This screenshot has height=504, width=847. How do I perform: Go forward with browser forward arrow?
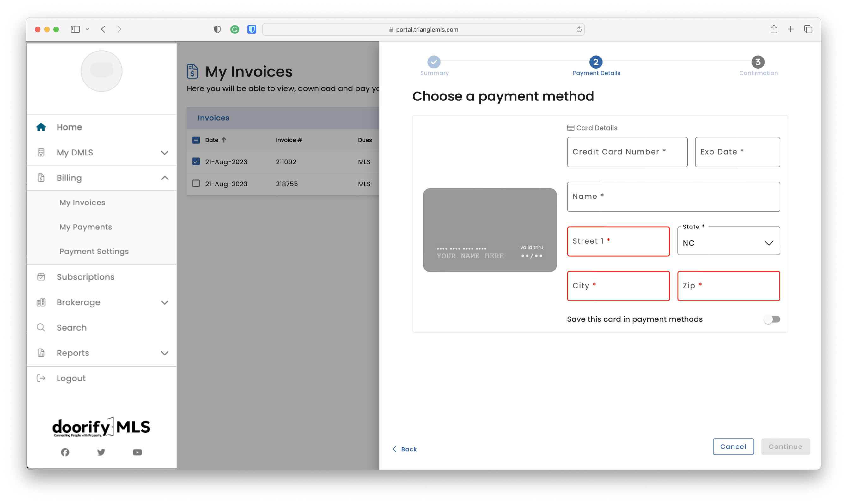(x=119, y=29)
